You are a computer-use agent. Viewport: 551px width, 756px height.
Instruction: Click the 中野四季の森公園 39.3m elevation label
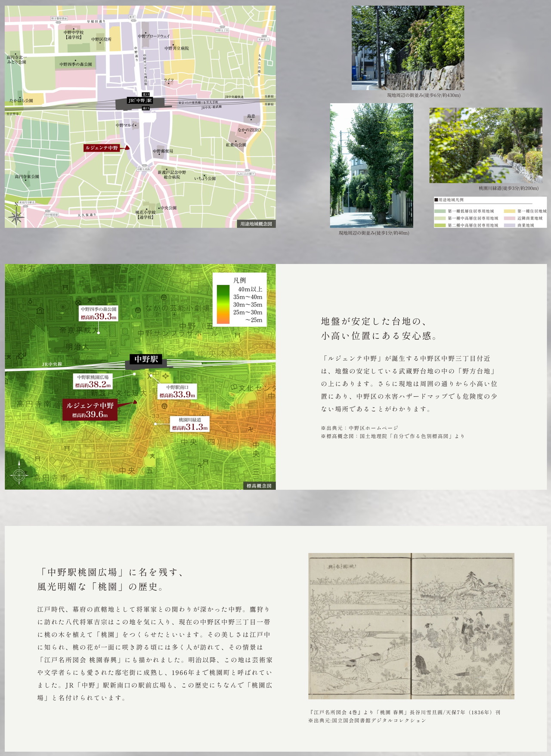pos(99,313)
